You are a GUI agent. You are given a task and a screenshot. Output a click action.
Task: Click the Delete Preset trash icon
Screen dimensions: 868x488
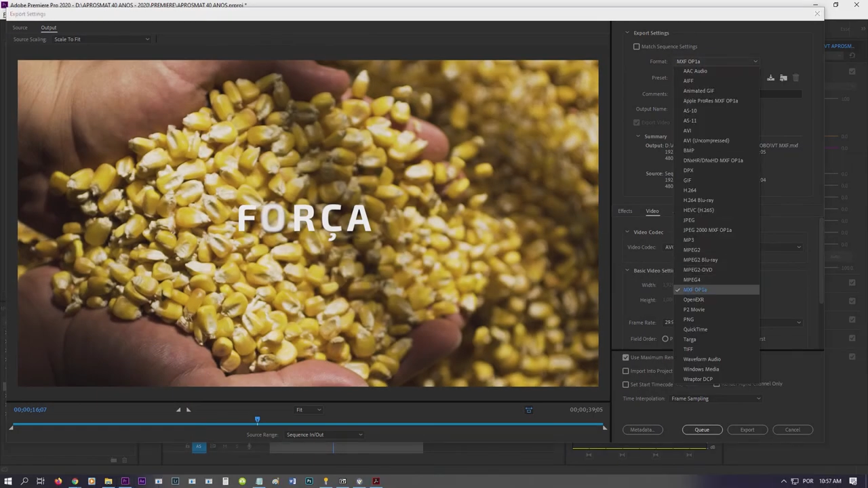(x=796, y=78)
